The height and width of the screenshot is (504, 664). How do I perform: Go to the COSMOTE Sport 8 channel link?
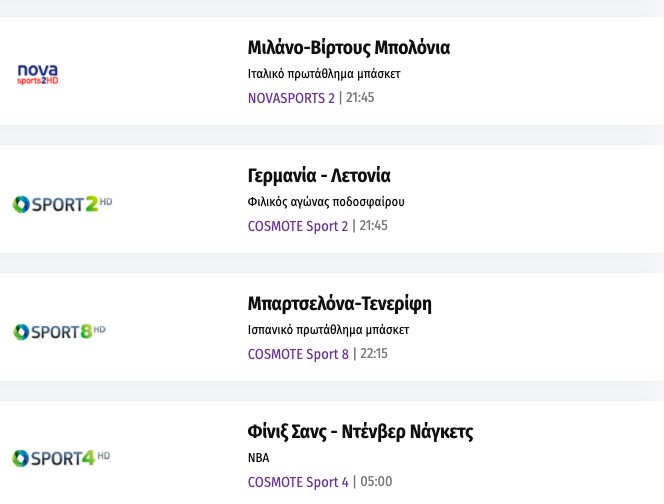pos(298,354)
